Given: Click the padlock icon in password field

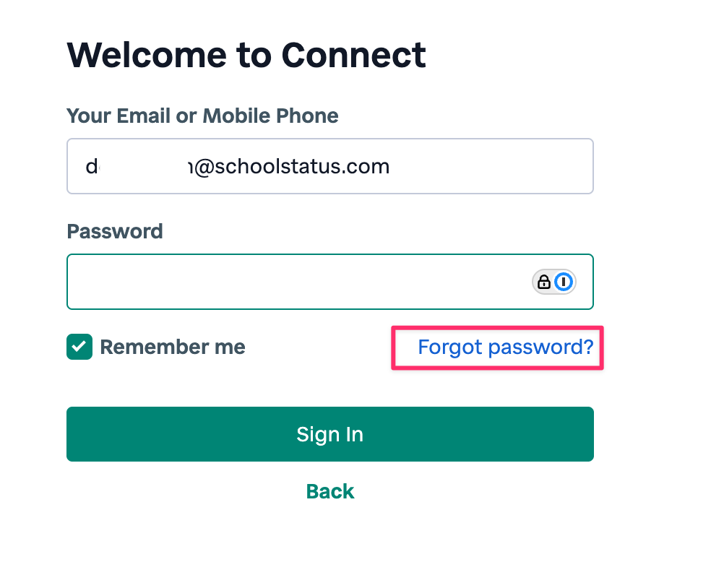Looking at the screenshot, I should (544, 282).
